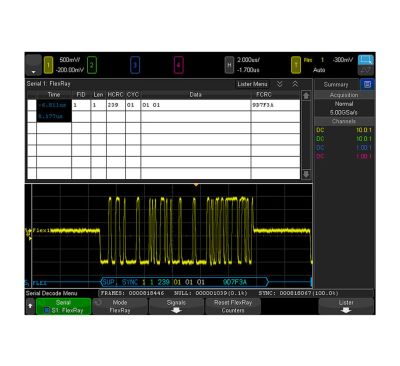The width and height of the screenshot is (400, 366).
Task: Click the back up-arrow softkey
Action: pos(30,306)
